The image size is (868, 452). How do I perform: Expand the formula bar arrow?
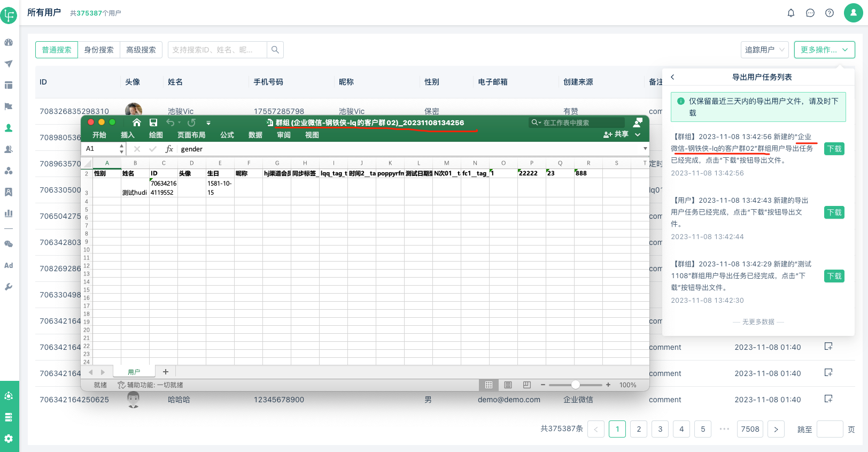pyautogui.click(x=645, y=149)
